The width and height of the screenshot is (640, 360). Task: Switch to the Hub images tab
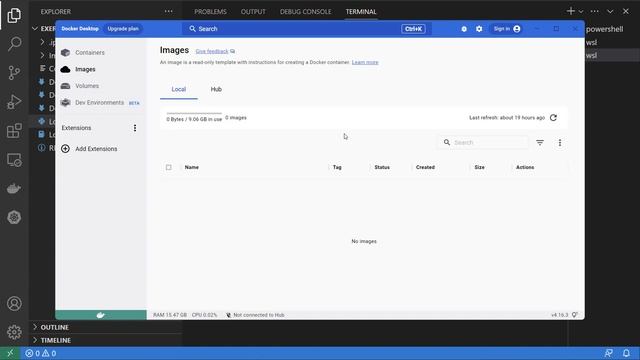(x=216, y=89)
